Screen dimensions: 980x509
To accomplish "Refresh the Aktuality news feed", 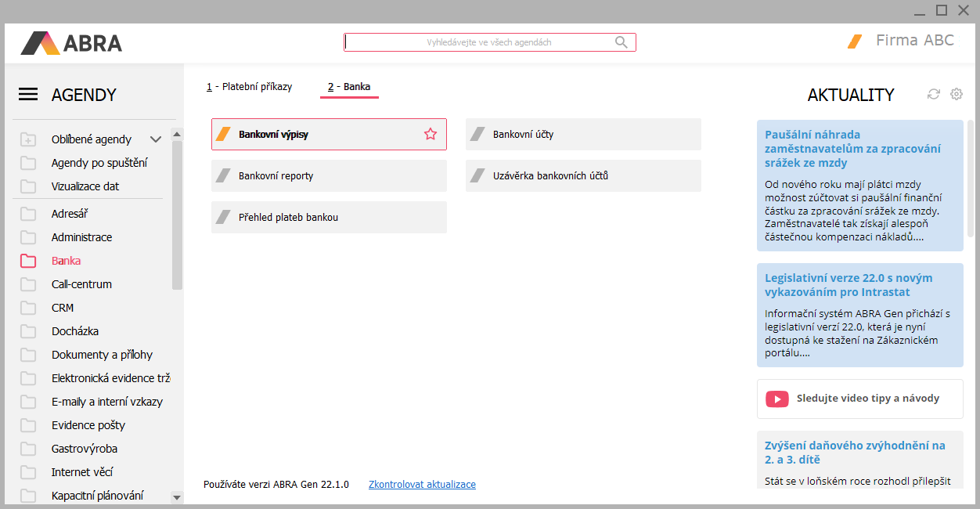I will (933, 94).
